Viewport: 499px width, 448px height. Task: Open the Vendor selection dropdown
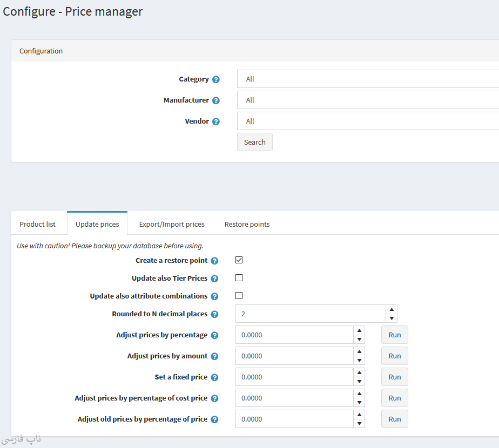(367, 121)
